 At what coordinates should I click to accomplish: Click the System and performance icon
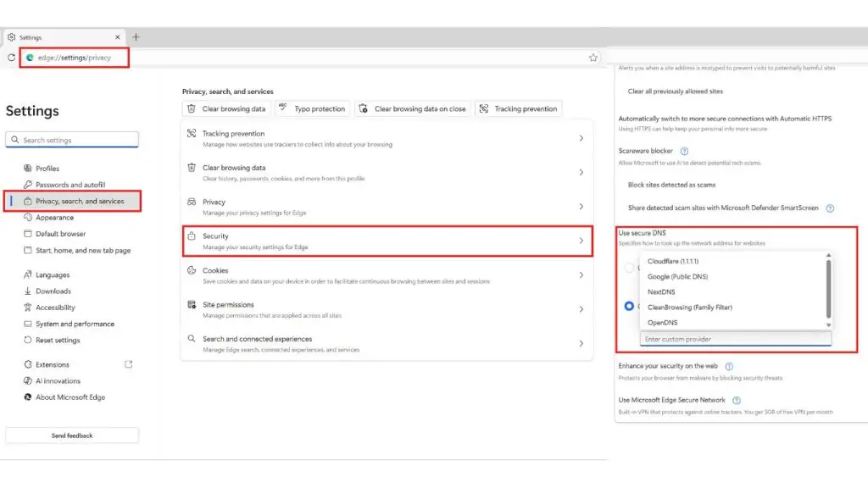pyautogui.click(x=28, y=324)
